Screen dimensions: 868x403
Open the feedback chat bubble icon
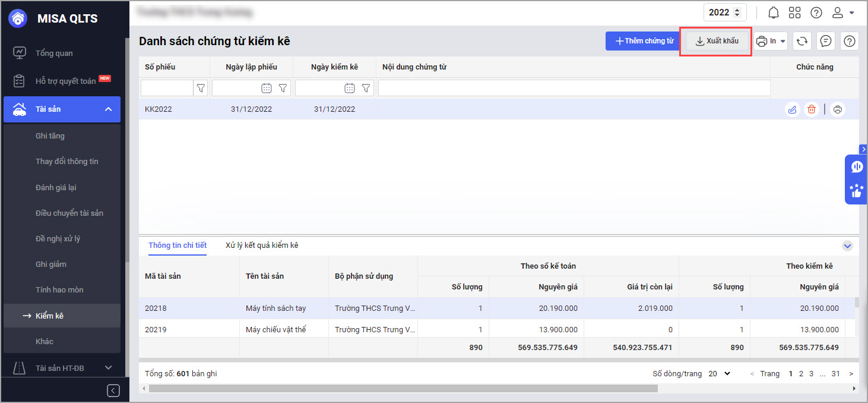click(x=825, y=41)
